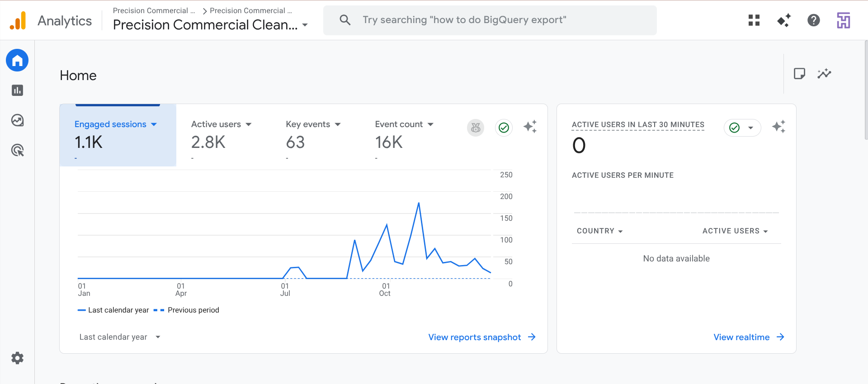
Task: Click the 01 Oct axis label
Action: pyautogui.click(x=385, y=289)
